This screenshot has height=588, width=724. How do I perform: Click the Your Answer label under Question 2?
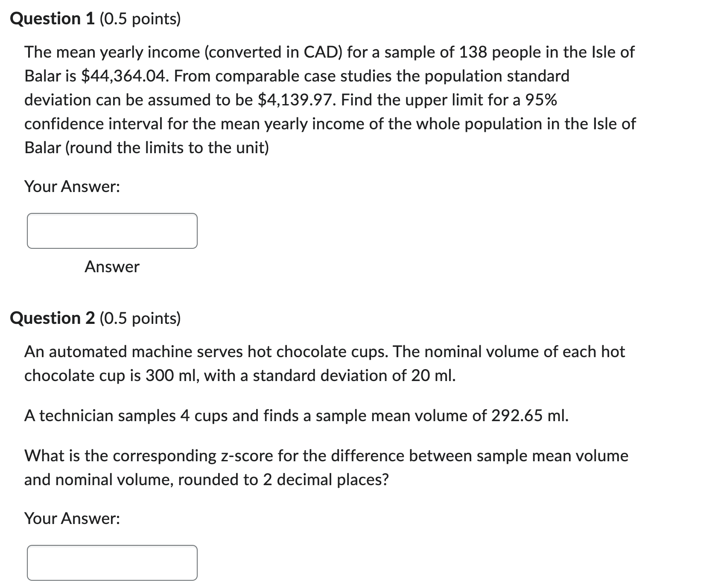coord(72,519)
